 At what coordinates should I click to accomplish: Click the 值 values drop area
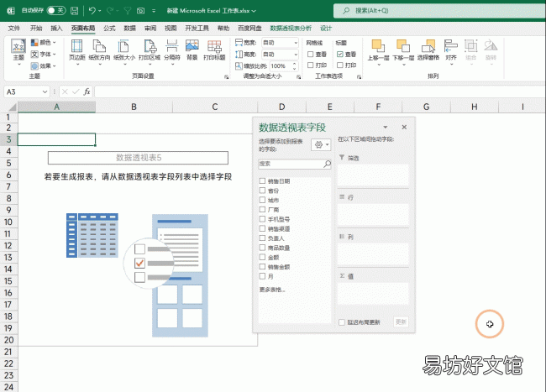(373, 293)
